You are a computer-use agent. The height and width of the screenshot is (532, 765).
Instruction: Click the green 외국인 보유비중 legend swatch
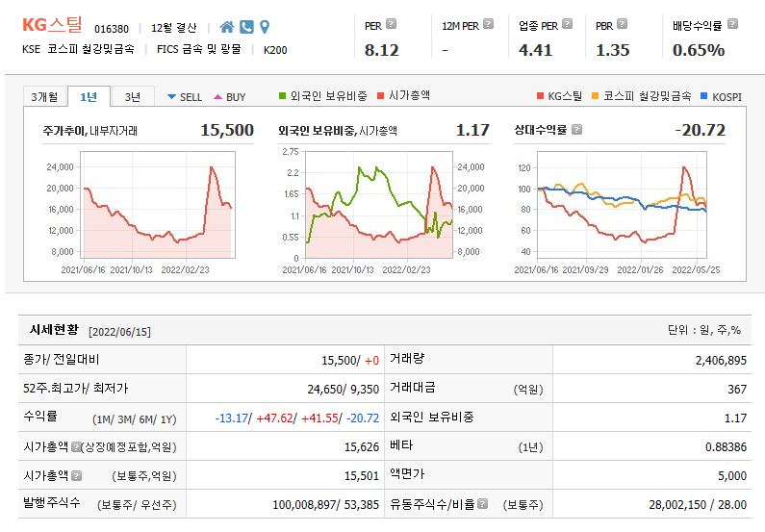click(x=282, y=95)
